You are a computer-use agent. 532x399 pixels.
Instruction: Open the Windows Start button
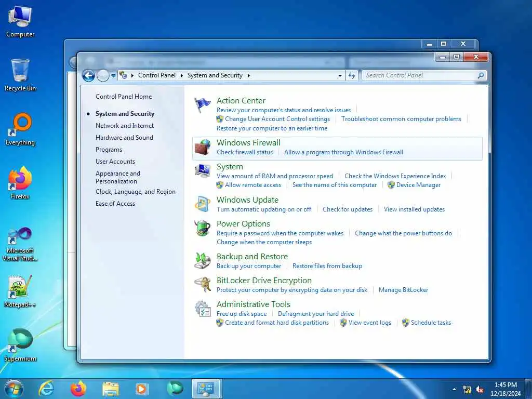(14, 389)
